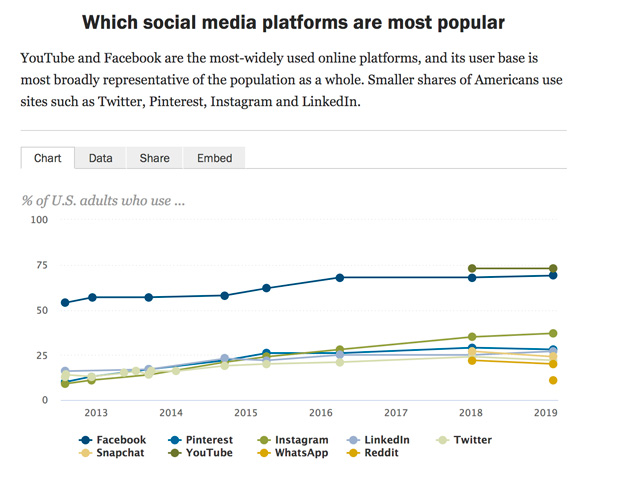Open the Data tab
This screenshot has width=640, height=492.
coord(100,158)
